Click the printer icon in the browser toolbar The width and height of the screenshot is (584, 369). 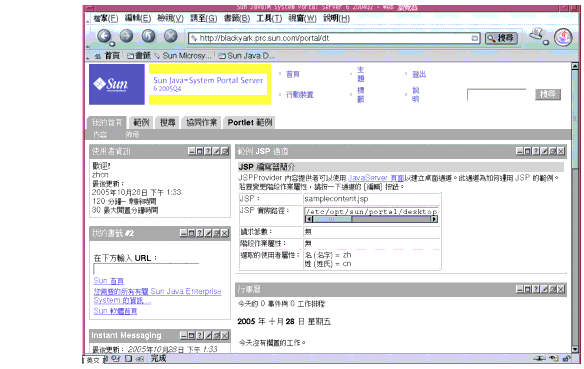536,35
